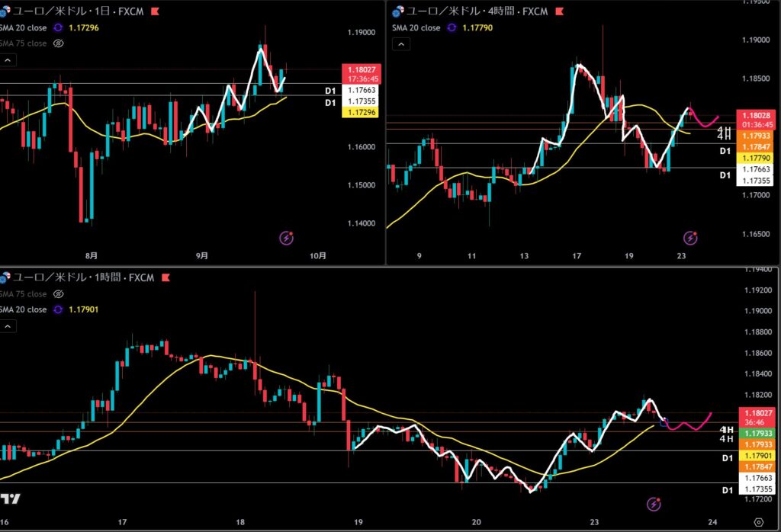
Task: Show the hidden SMA 75 on the 1-hour chart
Action: pos(59,294)
